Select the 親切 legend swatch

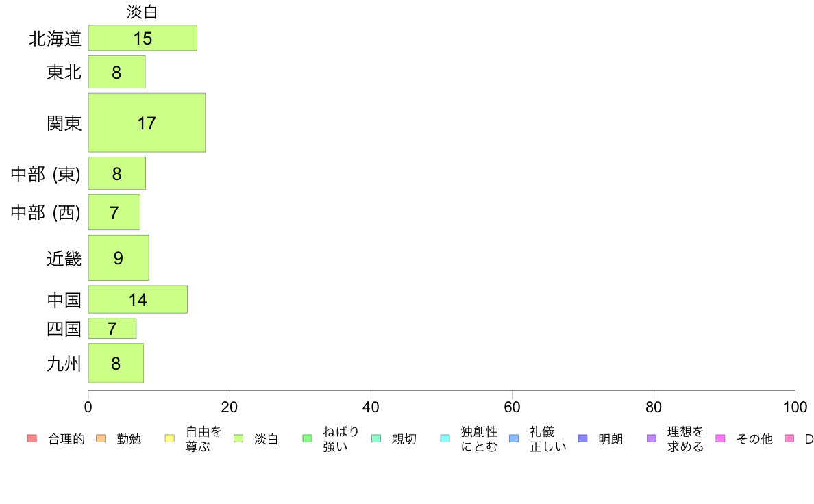(x=376, y=438)
